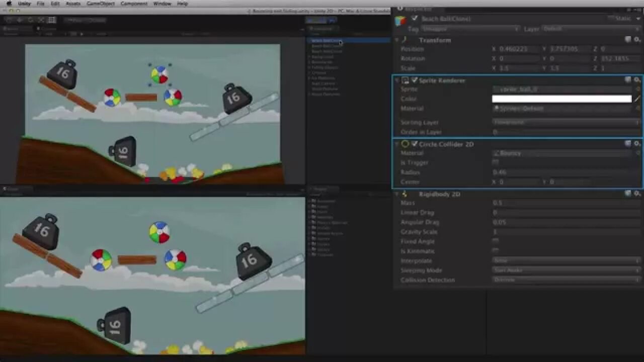Open the Sorting Layer dropdown
The width and height of the screenshot is (644, 362).
pyautogui.click(x=566, y=123)
